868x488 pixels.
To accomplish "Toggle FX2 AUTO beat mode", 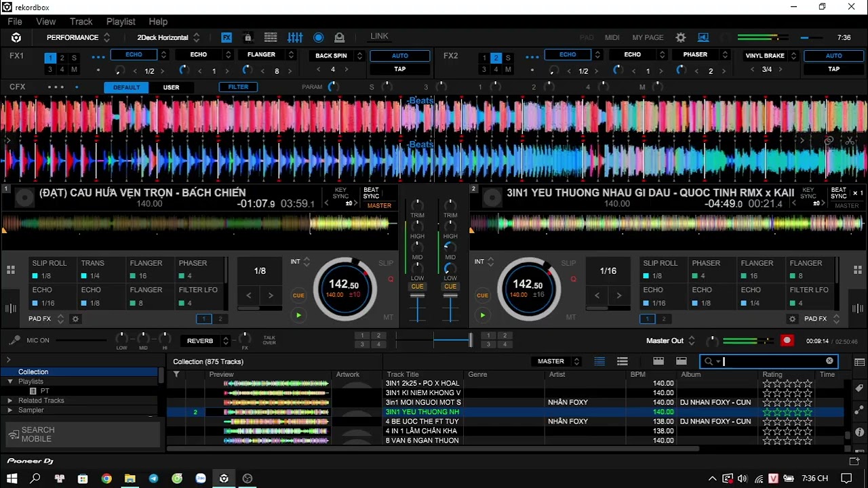I will point(833,56).
